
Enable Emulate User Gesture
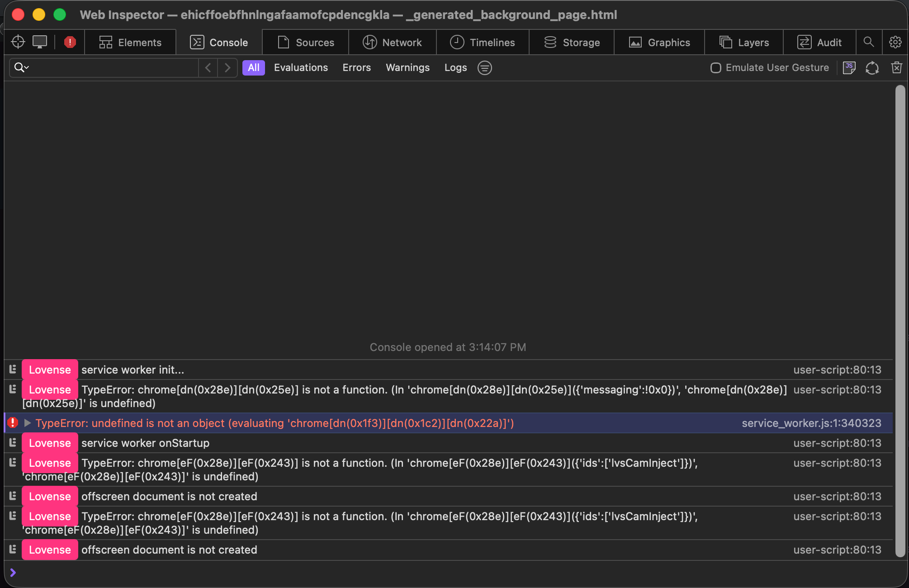click(715, 67)
